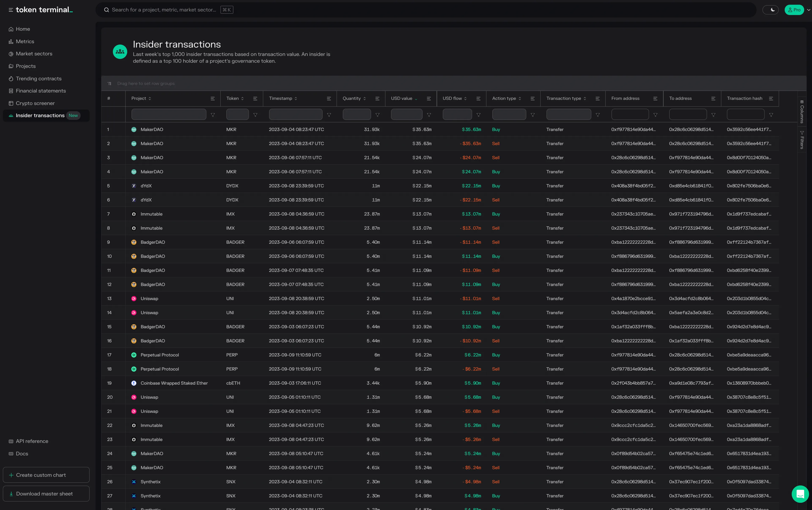Click the Create custom chart button
Image resolution: width=812 pixels, height=510 pixels.
(46, 475)
